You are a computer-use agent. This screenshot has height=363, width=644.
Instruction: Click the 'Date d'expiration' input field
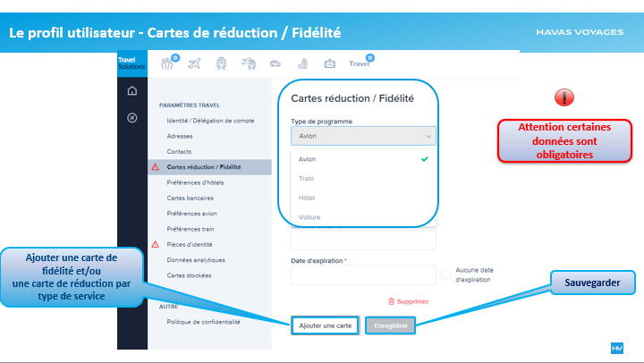click(363, 274)
